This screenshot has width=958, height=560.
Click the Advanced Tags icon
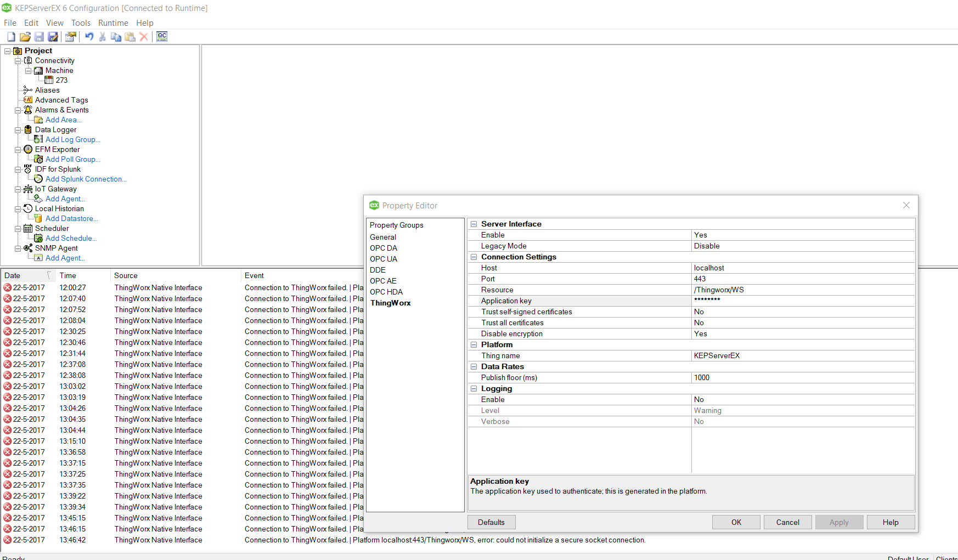click(x=28, y=100)
